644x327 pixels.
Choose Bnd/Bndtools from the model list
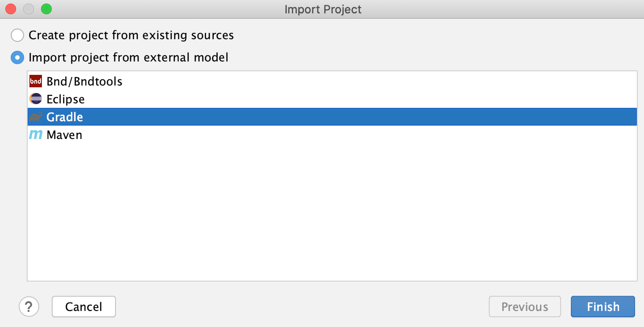tap(332, 81)
